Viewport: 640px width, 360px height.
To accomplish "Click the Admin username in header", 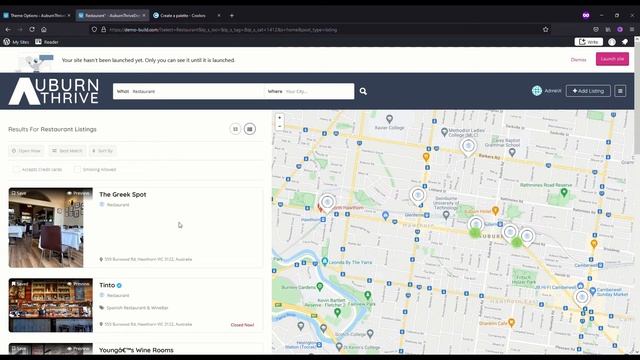I will click(553, 91).
